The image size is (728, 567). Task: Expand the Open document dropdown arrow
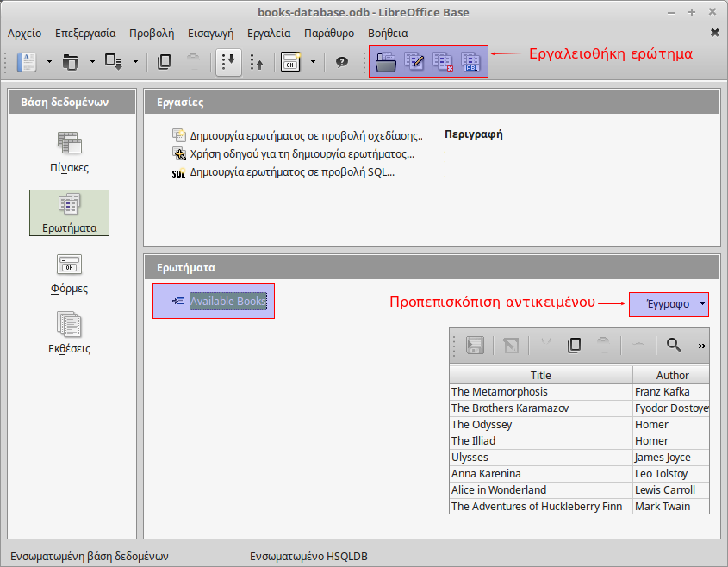coord(92,61)
